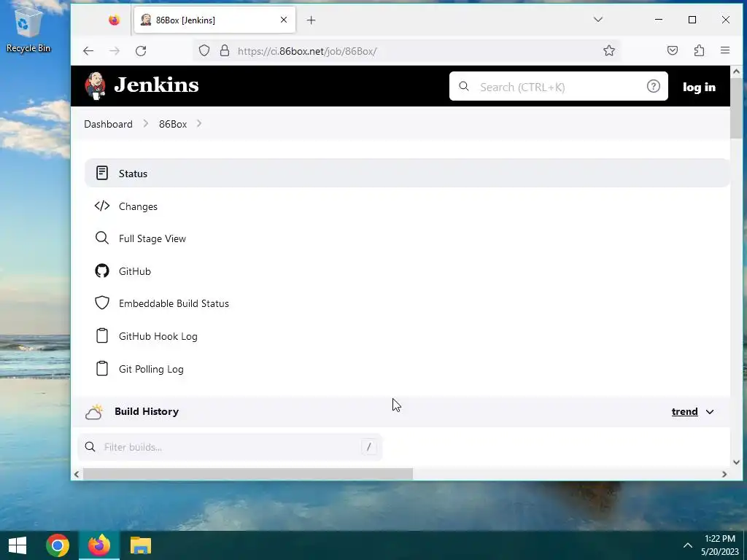Show tracking protection shield info

pos(204,50)
